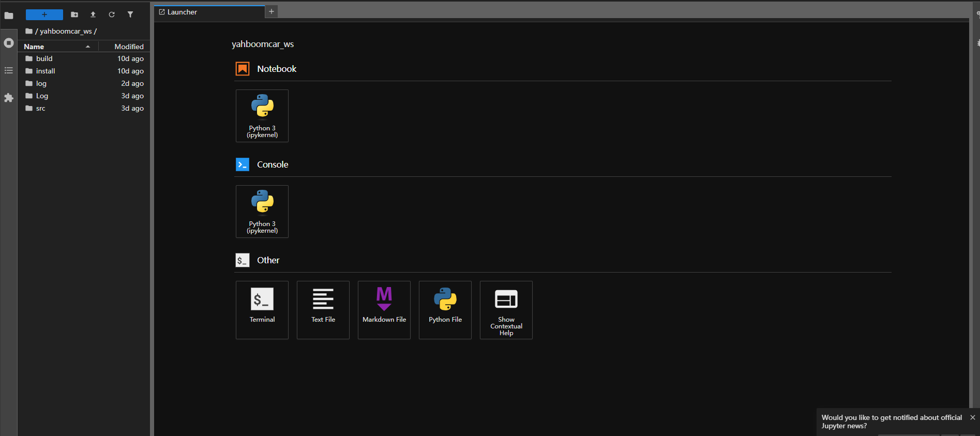Viewport: 980px width, 436px height.
Task: Show the Table of Contents sidebar
Action: coord(9,70)
